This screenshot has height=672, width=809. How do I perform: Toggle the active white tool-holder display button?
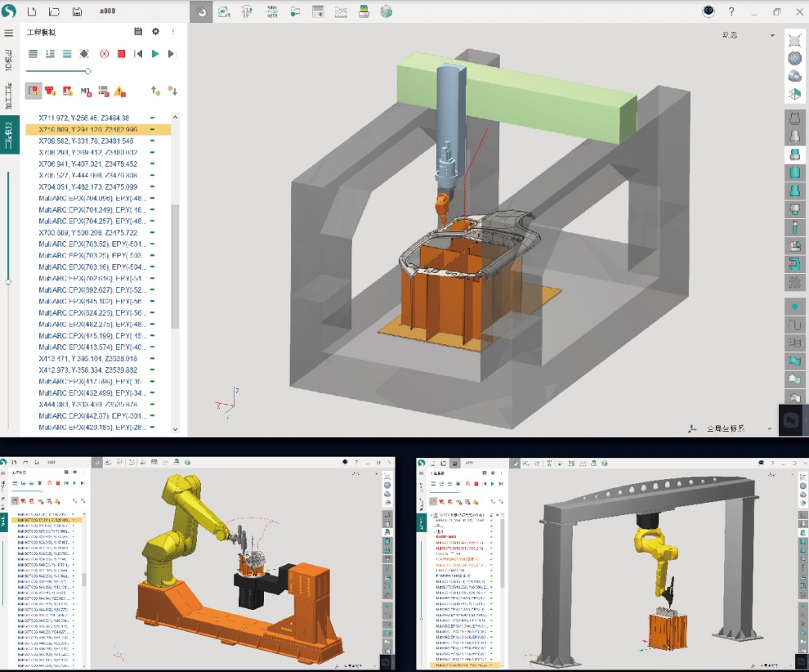[x=794, y=154]
